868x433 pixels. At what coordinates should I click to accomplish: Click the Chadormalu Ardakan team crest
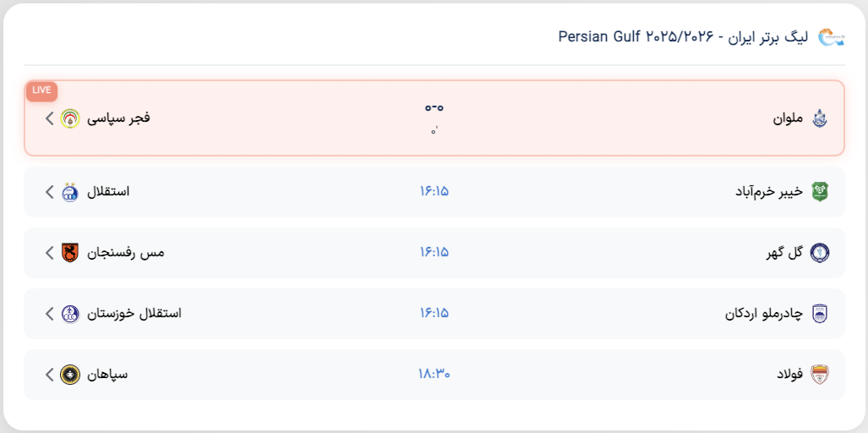coord(820,313)
